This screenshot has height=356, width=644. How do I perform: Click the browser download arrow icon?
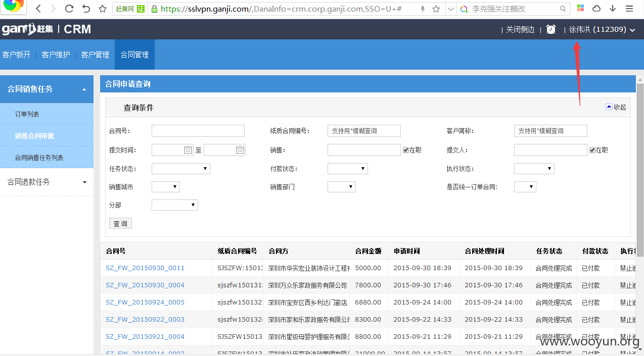(613, 9)
